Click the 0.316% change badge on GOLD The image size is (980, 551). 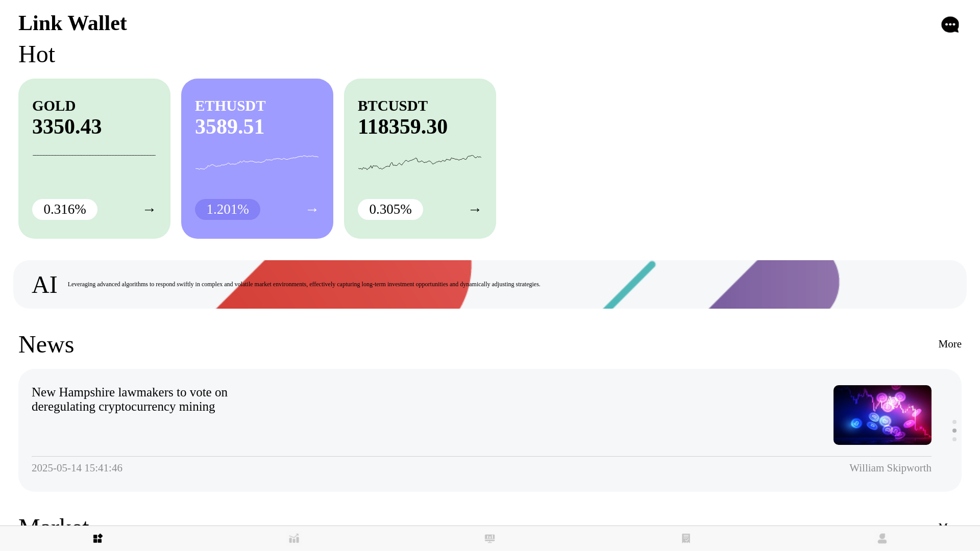click(x=65, y=209)
